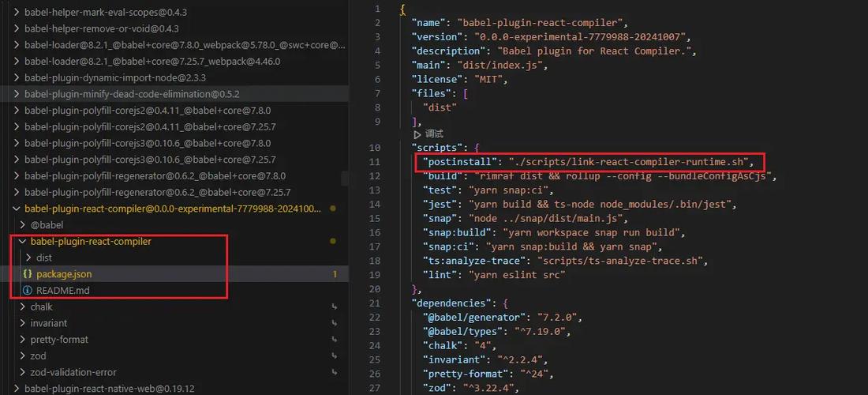
Task: Select babel-plugin-polyfill-regenerator@0.6.2_@babel+core@7.25.7 folder
Action: tap(158, 192)
